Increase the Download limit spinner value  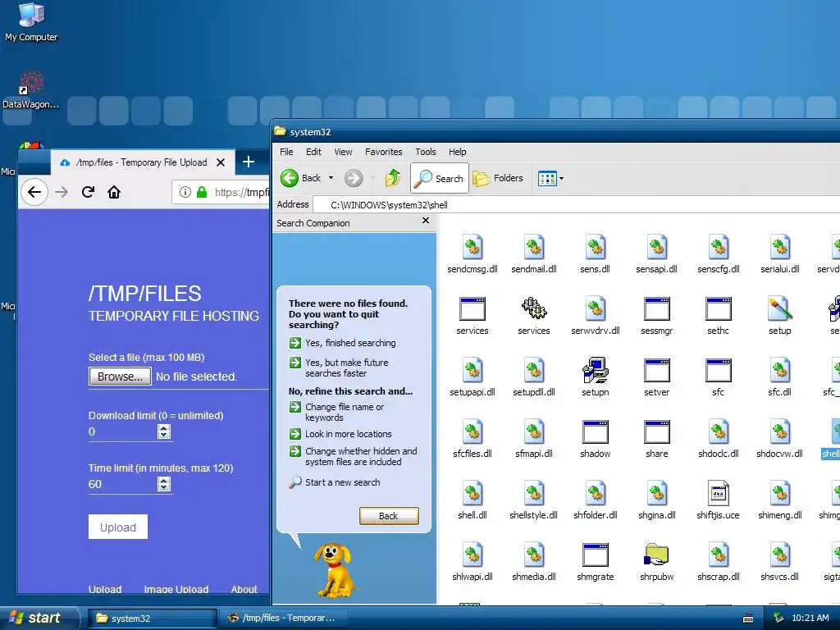164,428
